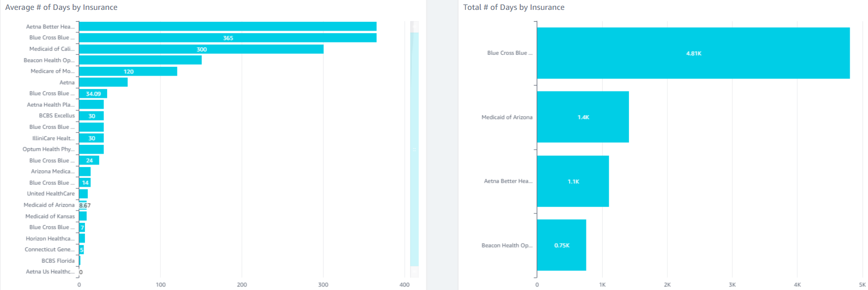The width and height of the screenshot is (868, 290).
Task: Click the vertical scrollbar in the Average chart
Action: 414,148
